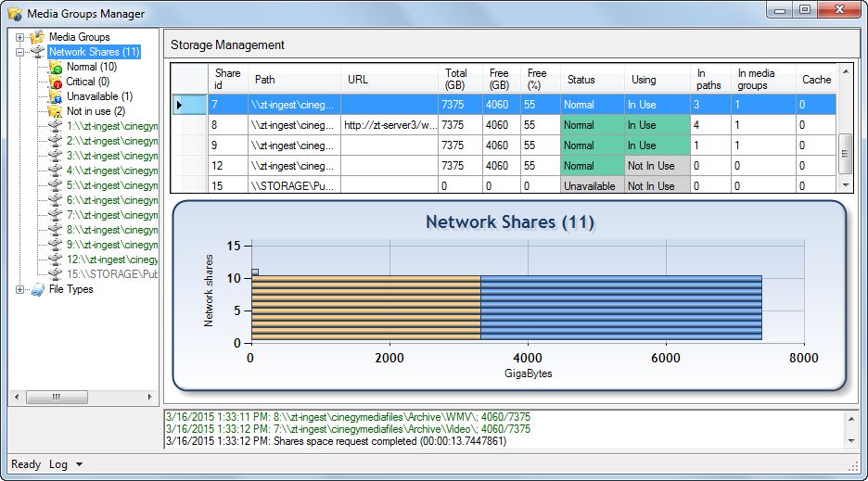This screenshot has width=868, height=481.
Task: Click the Unavailable status cell of share 15
Action: point(593,186)
